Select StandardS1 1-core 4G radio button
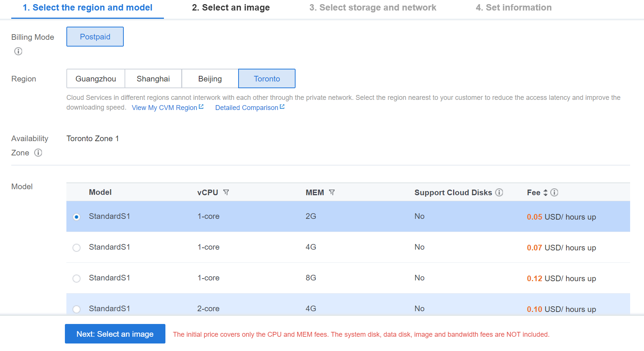The width and height of the screenshot is (644, 351). pyautogui.click(x=77, y=248)
